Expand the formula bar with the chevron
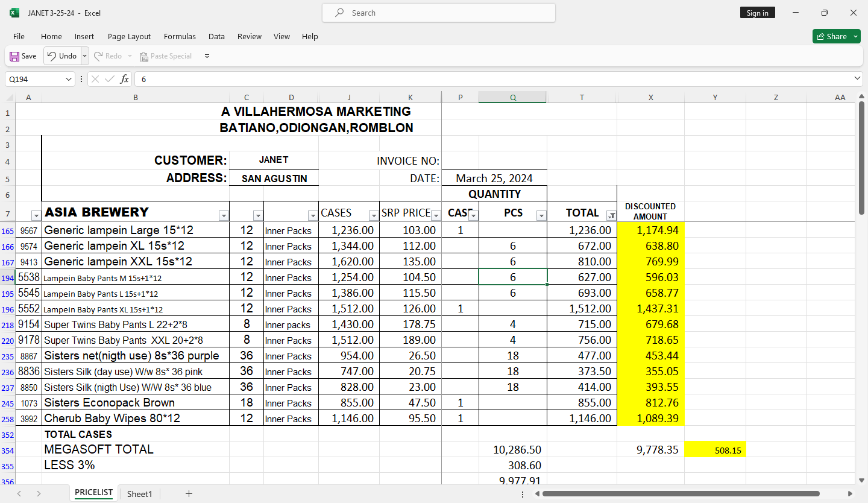 [x=858, y=79]
